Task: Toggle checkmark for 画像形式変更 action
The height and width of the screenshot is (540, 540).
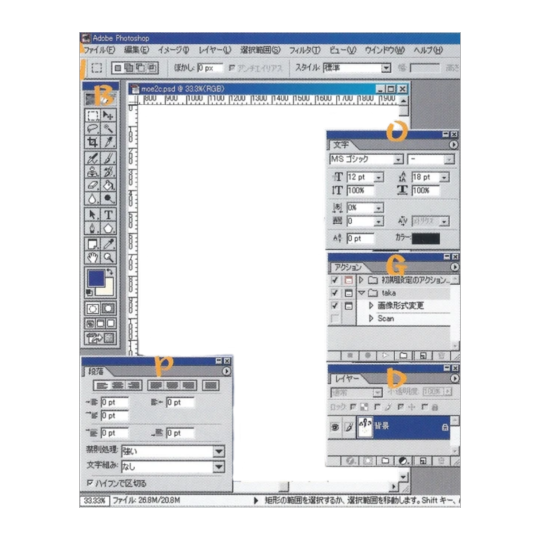Action: click(334, 305)
